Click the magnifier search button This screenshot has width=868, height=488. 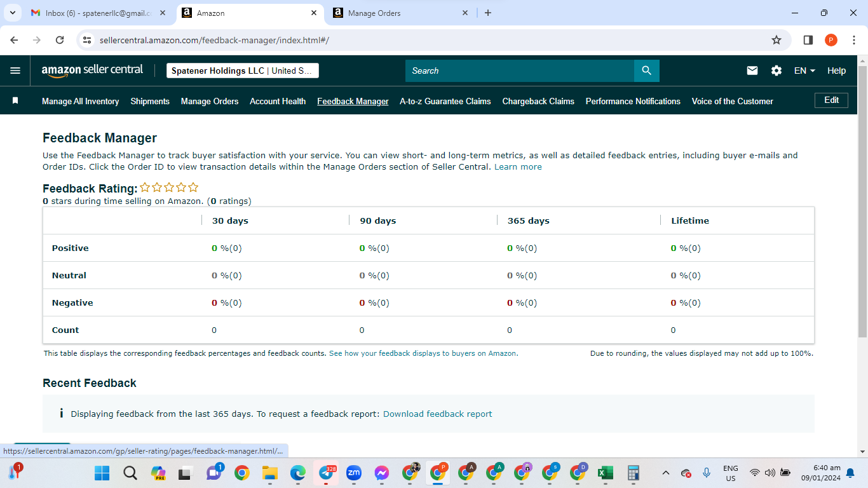pyautogui.click(x=646, y=71)
